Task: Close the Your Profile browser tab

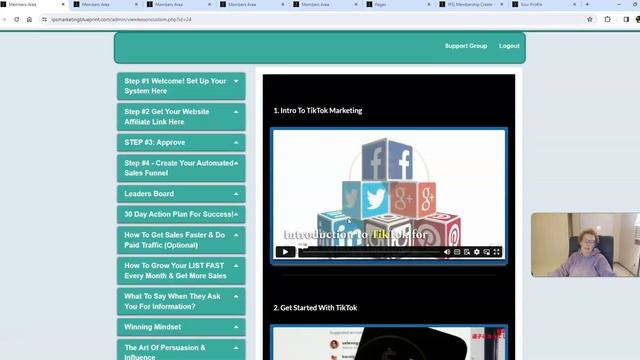Action: (x=575, y=4)
